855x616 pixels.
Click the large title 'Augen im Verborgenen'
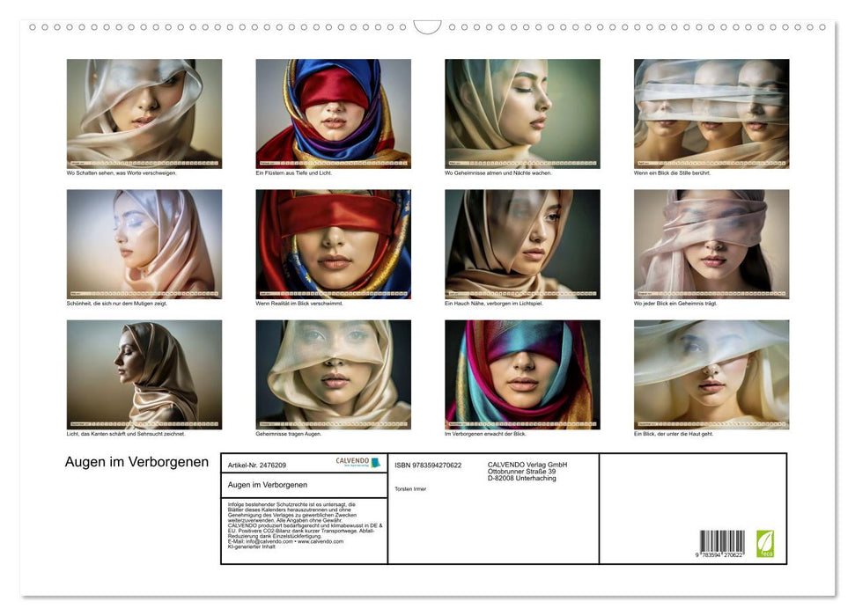136,462
